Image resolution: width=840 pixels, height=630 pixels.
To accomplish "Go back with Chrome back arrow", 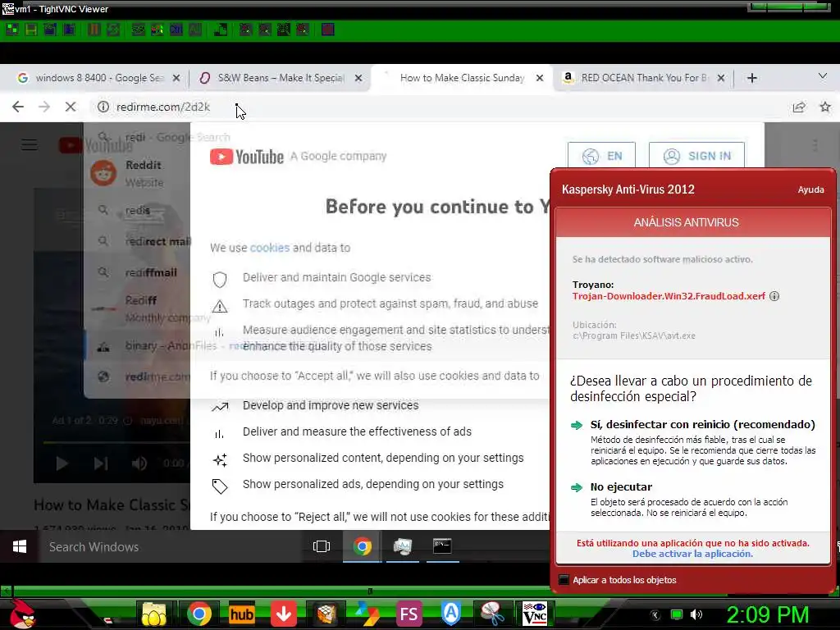I will click(18, 107).
